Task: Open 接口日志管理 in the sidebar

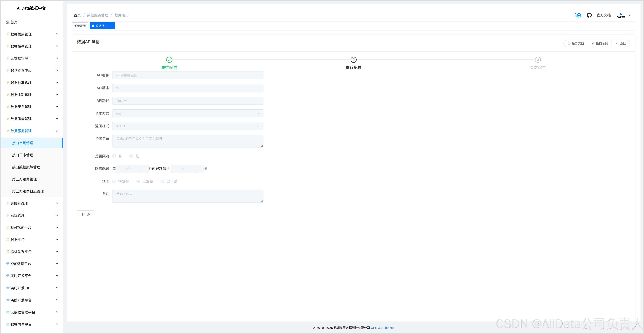Action: tap(23, 155)
